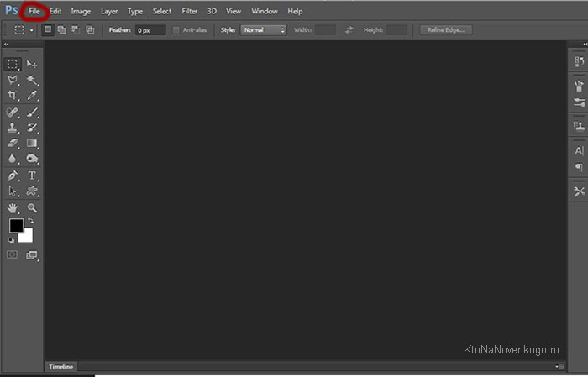Open the Clone Source panel icon

579,126
